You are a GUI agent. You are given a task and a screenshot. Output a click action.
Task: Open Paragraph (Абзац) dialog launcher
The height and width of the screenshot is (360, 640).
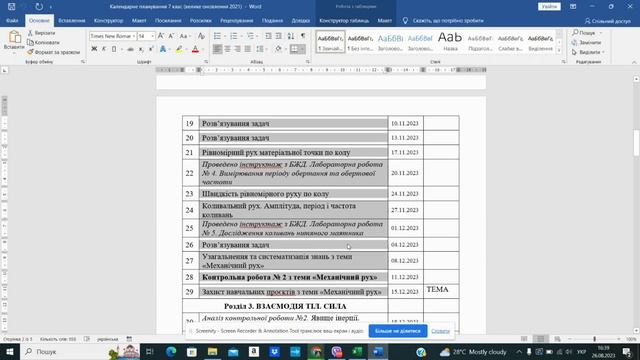308,62
